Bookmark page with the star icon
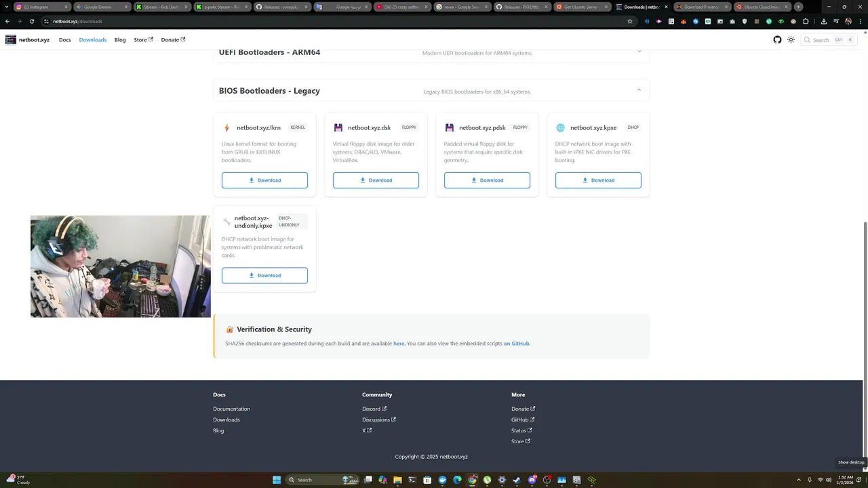The width and height of the screenshot is (868, 488). [629, 21]
